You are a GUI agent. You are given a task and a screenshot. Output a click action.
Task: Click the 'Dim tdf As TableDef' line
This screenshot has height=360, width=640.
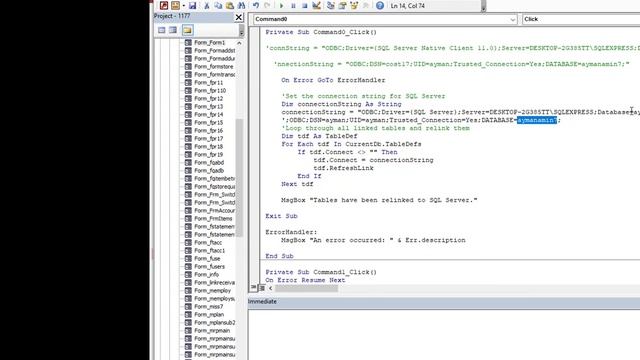click(319, 136)
